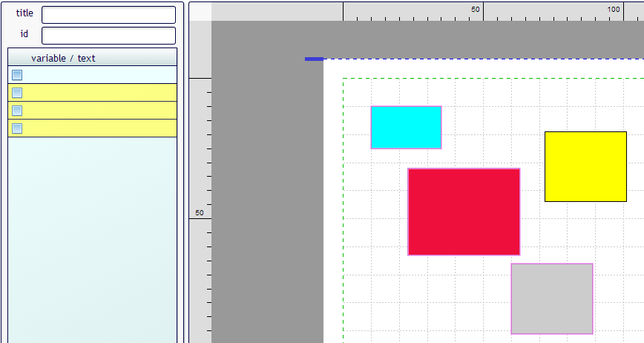The image size is (644, 343).
Task: Select the gray rectangle on the canvas
Action: pyautogui.click(x=552, y=298)
